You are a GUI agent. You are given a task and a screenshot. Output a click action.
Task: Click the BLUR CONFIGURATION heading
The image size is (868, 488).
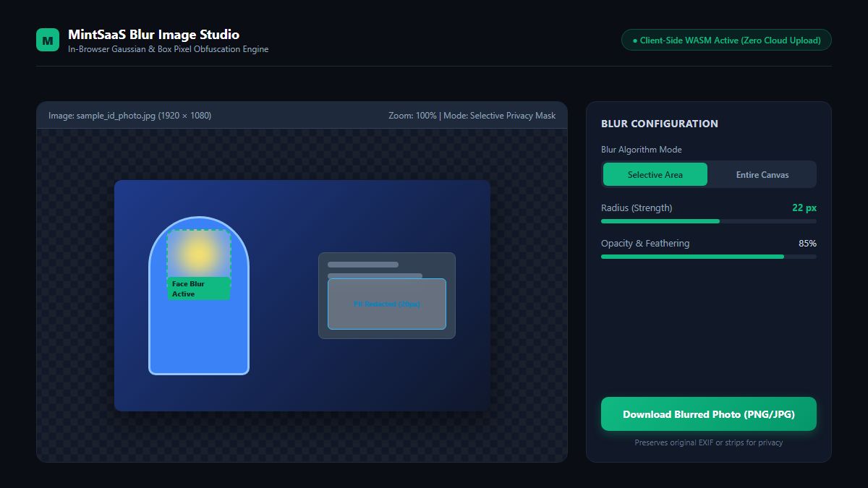[x=660, y=124]
